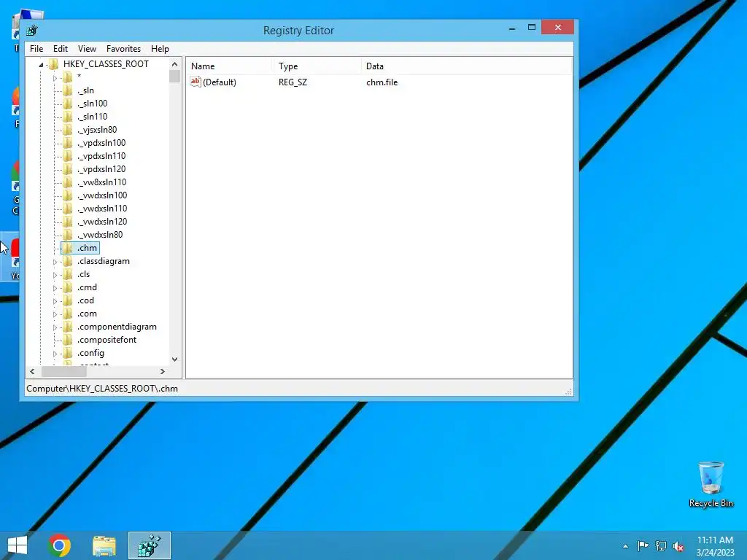Screen dimensions: 747x560
Task: Click the folder icon of .compositefont
Action: [68, 340]
